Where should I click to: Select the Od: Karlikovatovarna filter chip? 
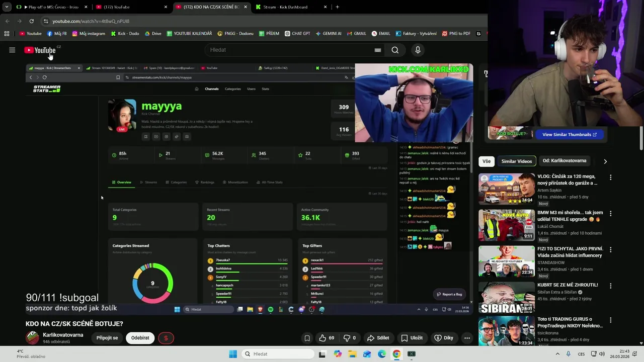(x=565, y=161)
